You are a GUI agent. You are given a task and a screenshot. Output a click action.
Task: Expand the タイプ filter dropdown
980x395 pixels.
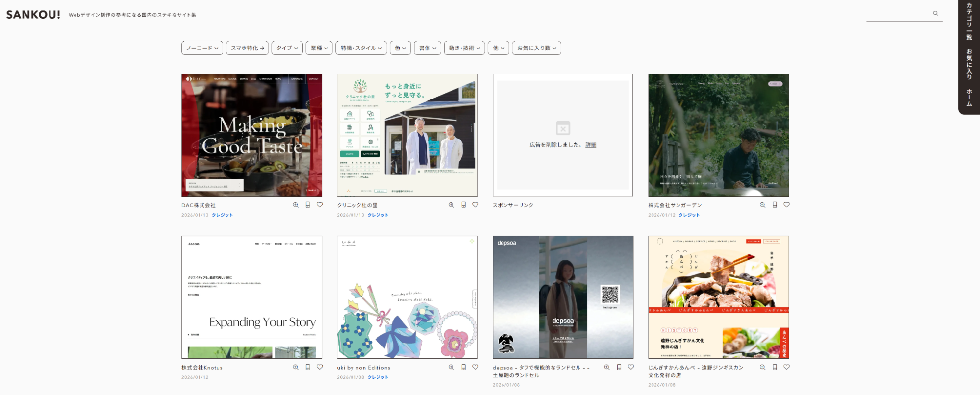coord(287,48)
